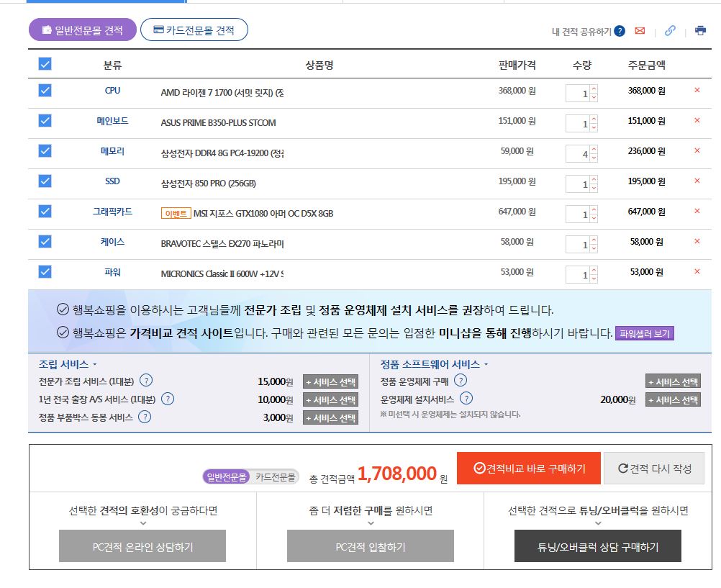
Task: Open the 파워 category link
Action: (113, 272)
